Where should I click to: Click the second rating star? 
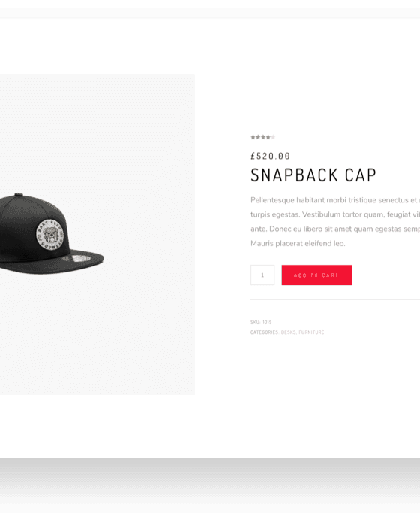258,137
